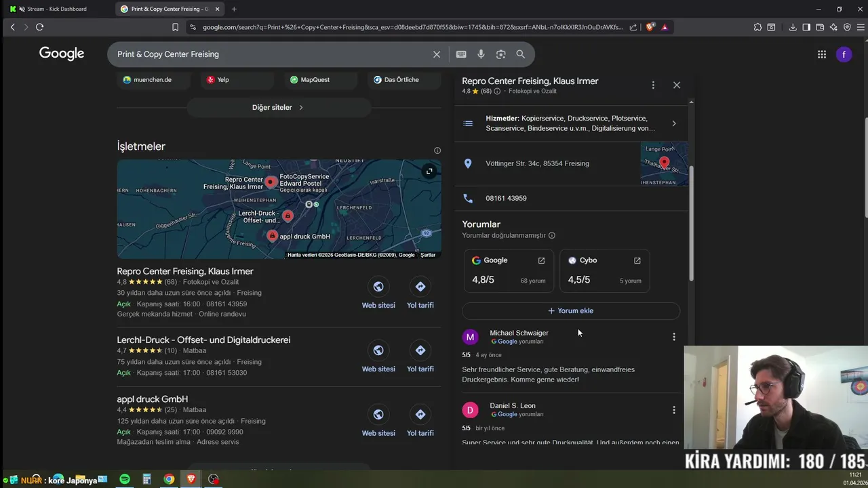
Task: Get Yol tarifi for appl druck GmbH
Action: [420, 422]
